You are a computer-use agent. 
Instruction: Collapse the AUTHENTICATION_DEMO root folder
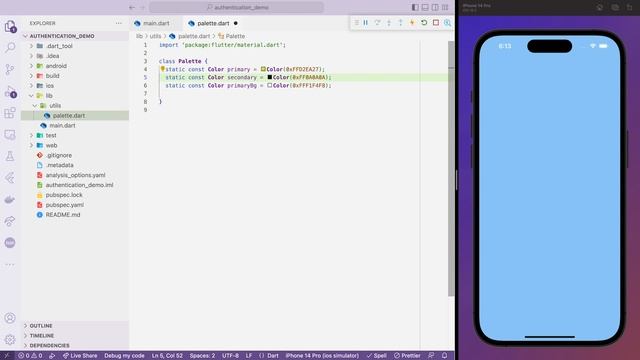point(26,36)
